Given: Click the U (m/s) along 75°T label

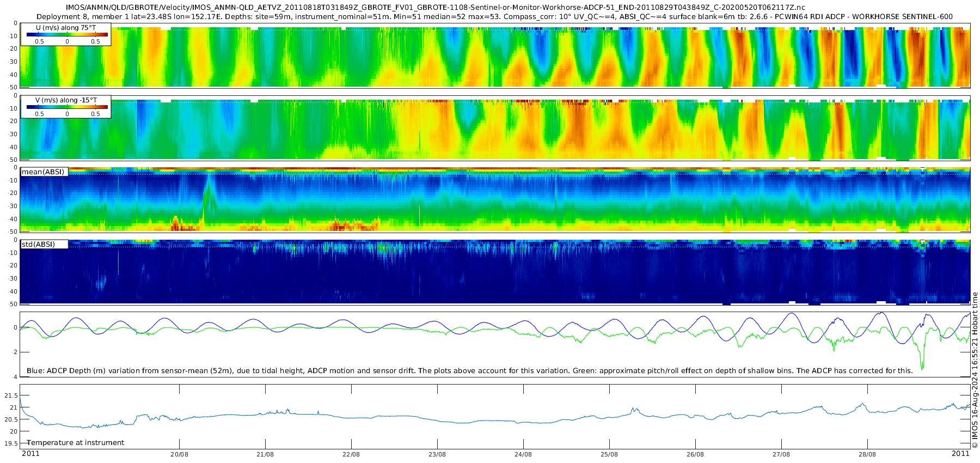Looking at the screenshot, I should tap(66, 27).
